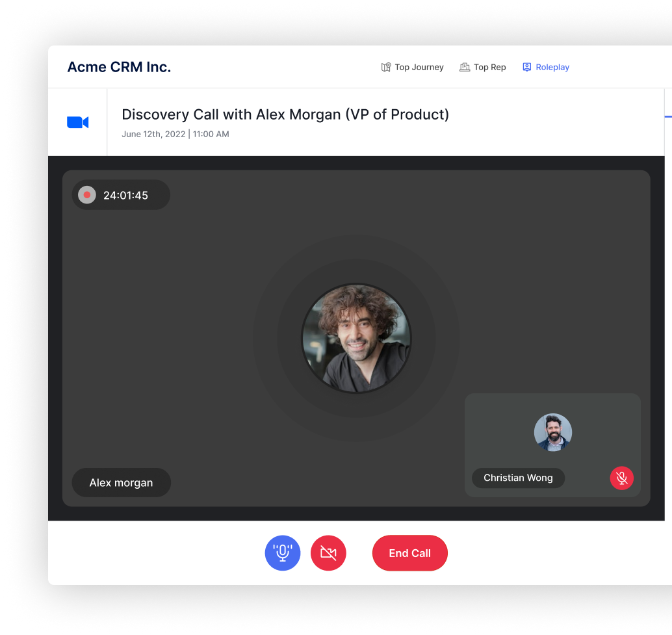Click the Christian Wong name label
This screenshot has width=672, height=635.
tap(518, 478)
